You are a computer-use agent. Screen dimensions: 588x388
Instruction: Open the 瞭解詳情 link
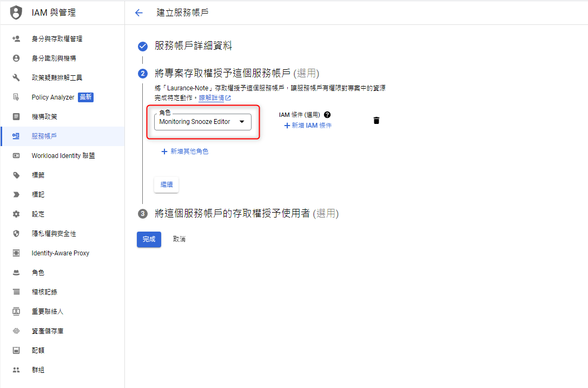click(x=215, y=98)
